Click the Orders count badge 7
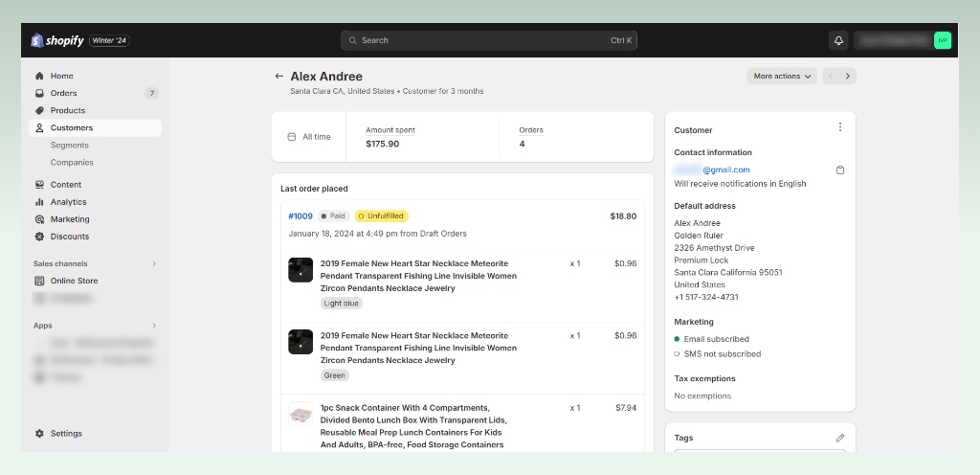Screen dimensions: 980x475 pyautogui.click(x=152, y=93)
